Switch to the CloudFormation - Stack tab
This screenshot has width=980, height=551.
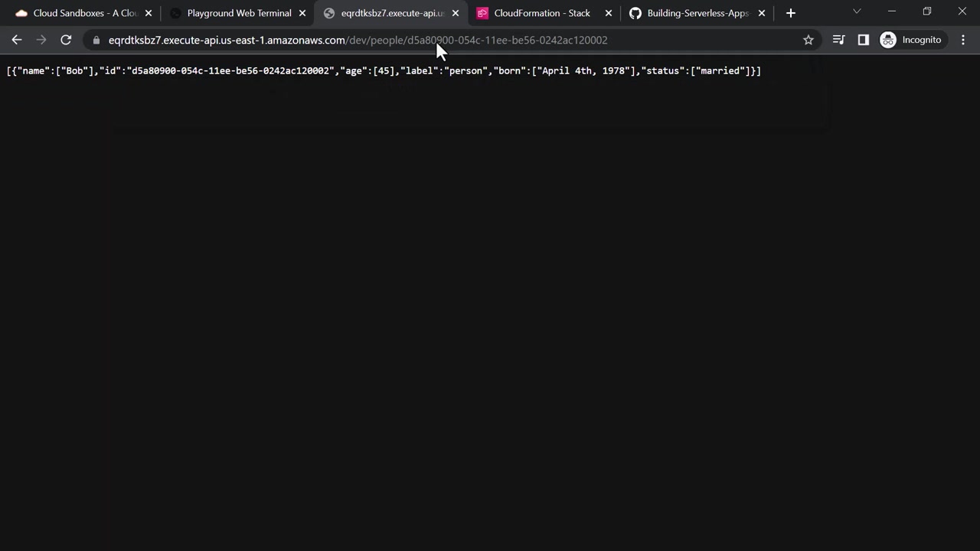coord(544,13)
